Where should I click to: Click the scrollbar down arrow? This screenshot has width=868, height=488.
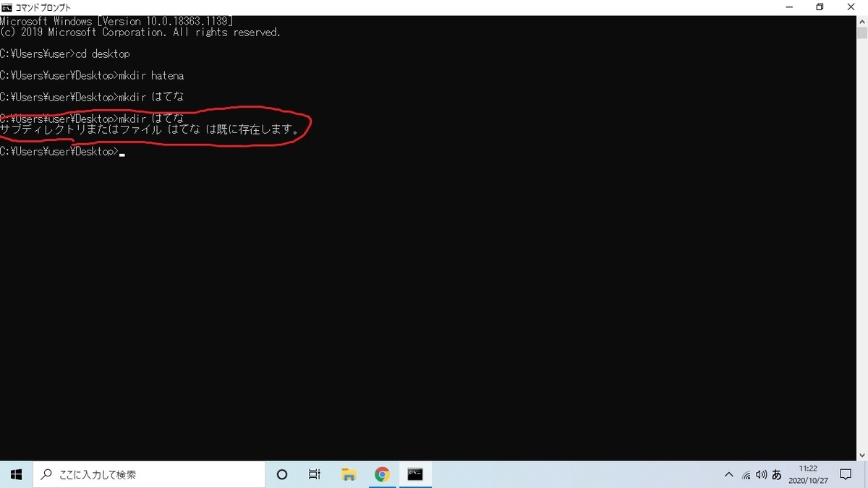point(861,455)
